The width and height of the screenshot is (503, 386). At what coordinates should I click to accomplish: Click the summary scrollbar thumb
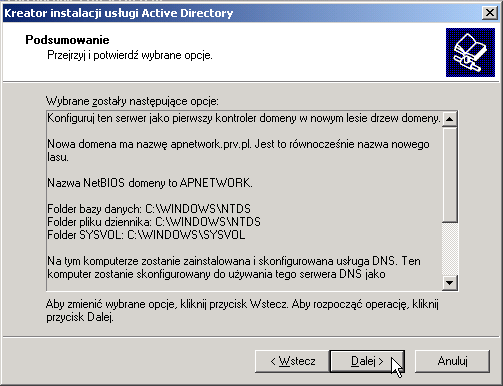pyautogui.click(x=449, y=174)
